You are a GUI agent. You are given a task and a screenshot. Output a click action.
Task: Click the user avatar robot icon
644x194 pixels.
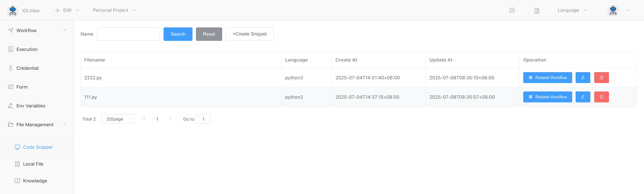(613, 11)
